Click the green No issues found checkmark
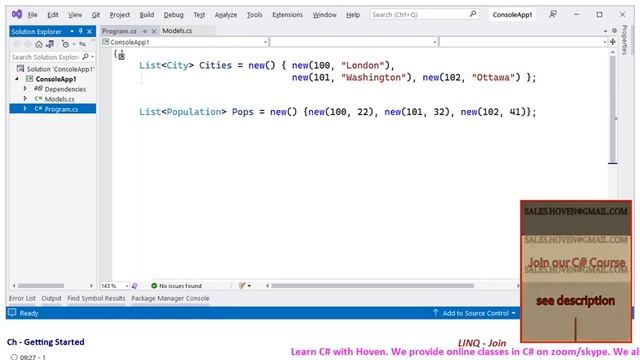 pos(154,286)
